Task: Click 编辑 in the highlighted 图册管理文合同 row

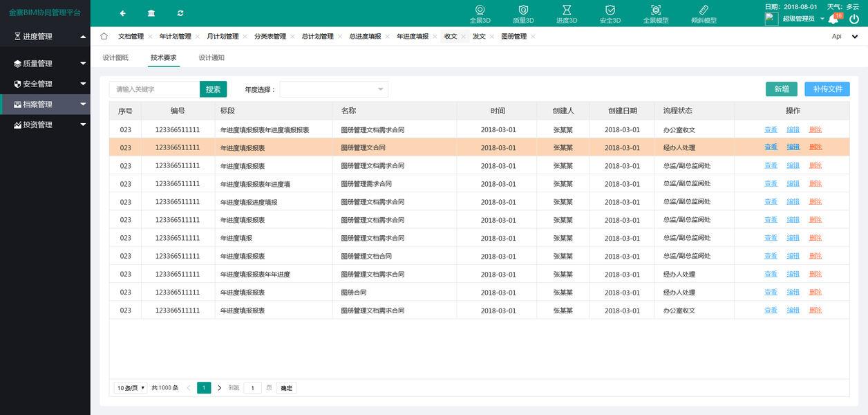Action: [x=793, y=147]
